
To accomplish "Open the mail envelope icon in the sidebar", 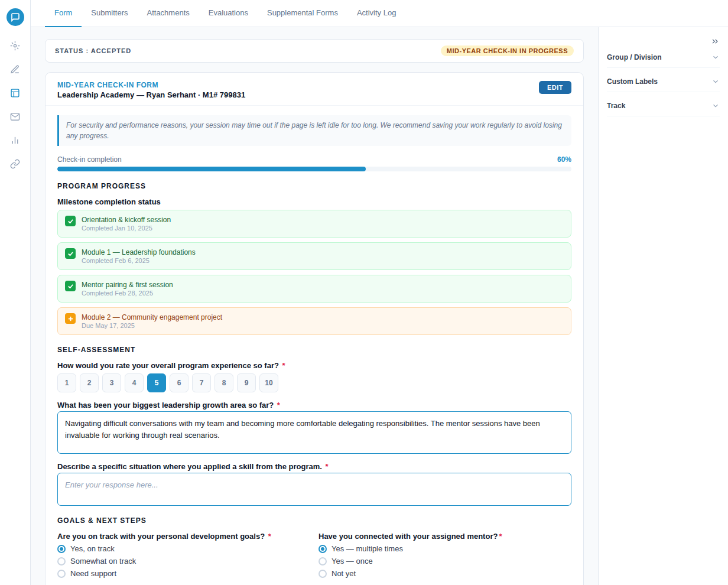I will coord(15,116).
